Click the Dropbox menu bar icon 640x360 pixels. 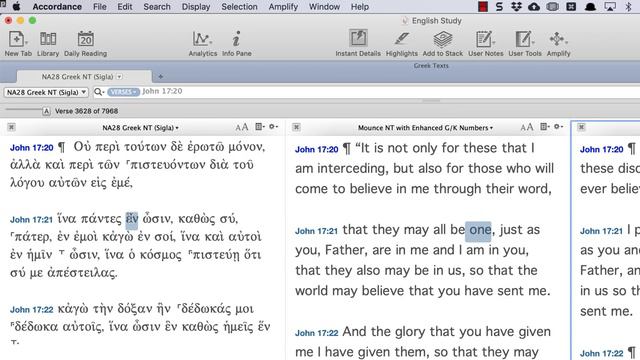(x=516, y=7)
